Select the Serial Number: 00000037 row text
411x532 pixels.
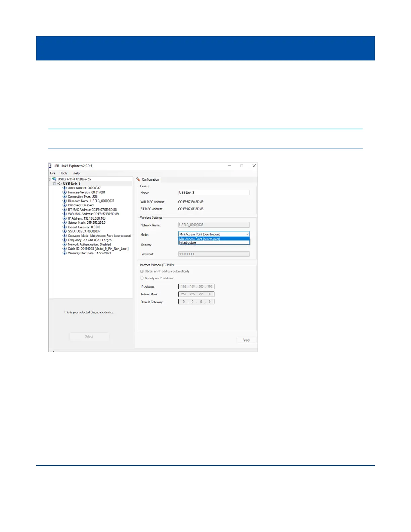[x=84, y=188]
